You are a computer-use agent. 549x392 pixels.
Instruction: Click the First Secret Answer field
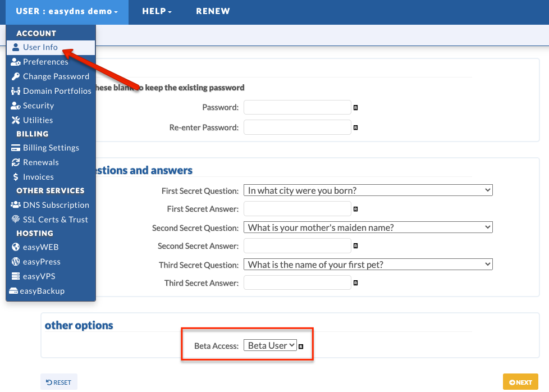point(298,209)
